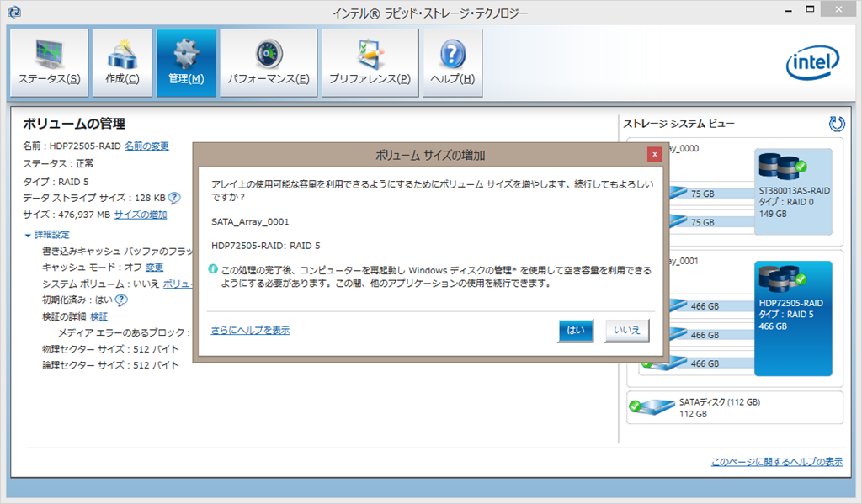This screenshot has width=862, height=504.
Task: Minimize the Intel Rapid Storage window
Action: (x=788, y=10)
